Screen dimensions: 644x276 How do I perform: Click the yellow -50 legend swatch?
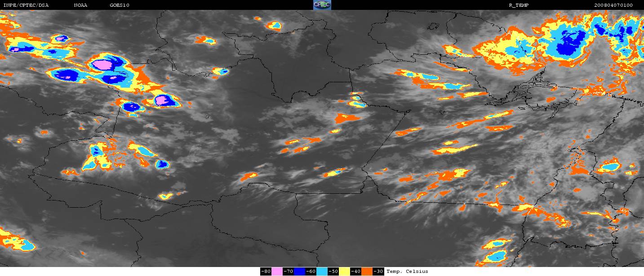pos(344,272)
